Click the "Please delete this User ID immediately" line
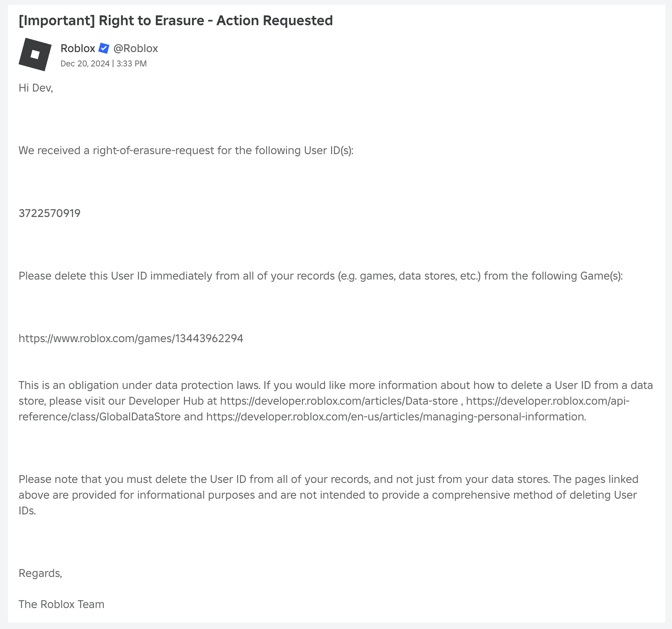This screenshot has height=629, width=672. [321, 276]
